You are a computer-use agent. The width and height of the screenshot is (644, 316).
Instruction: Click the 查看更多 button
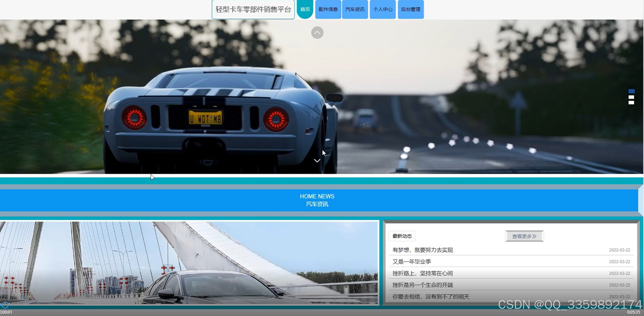click(x=524, y=236)
